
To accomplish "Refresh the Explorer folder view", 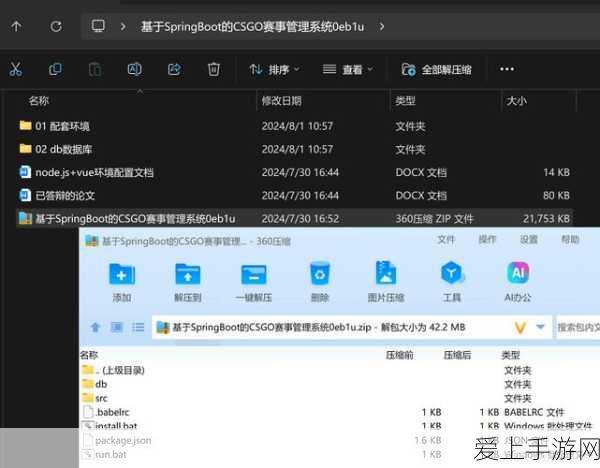I will coord(56,26).
